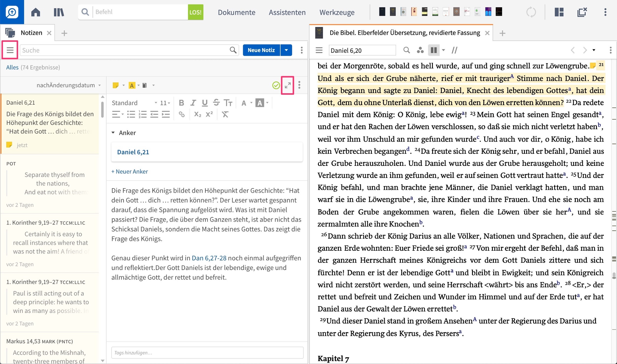Viewport: 617px width, 364px height.
Task: Open the nachÄnderungsdatum sort dropdown
Action: tap(69, 85)
